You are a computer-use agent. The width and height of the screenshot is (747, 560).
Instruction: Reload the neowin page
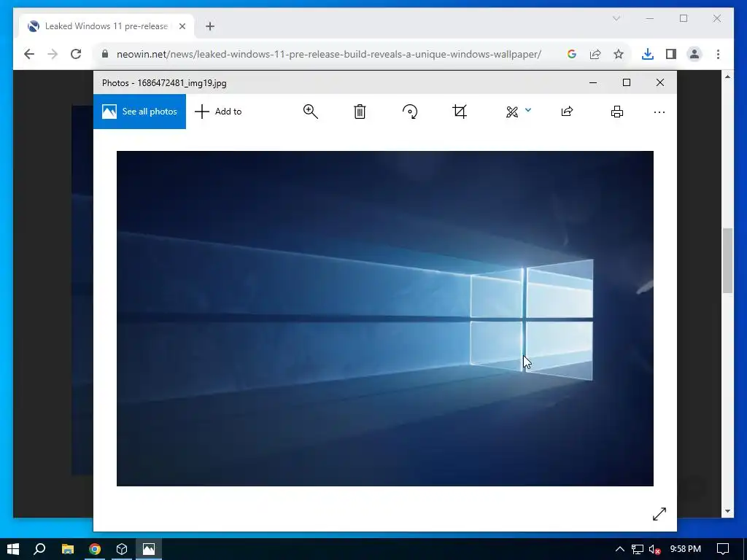coord(76,54)
